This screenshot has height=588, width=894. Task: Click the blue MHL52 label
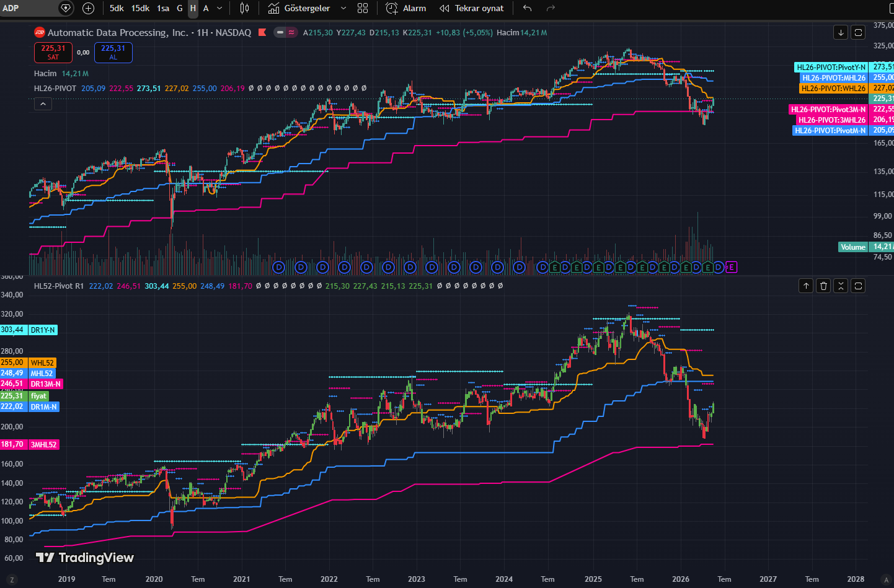42,373
